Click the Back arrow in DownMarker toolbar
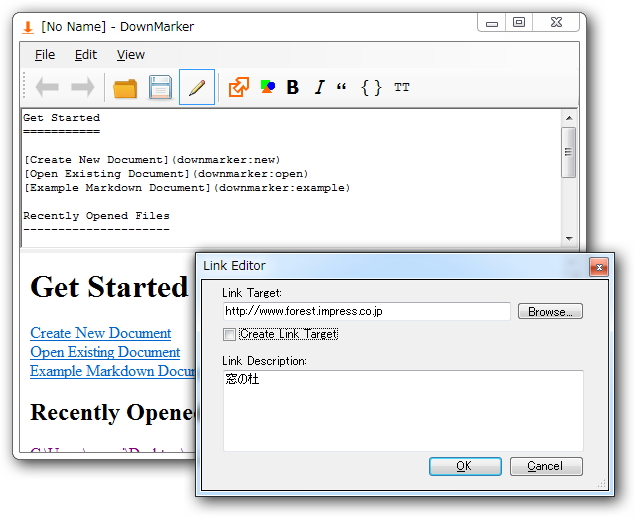 coord(47,87)
